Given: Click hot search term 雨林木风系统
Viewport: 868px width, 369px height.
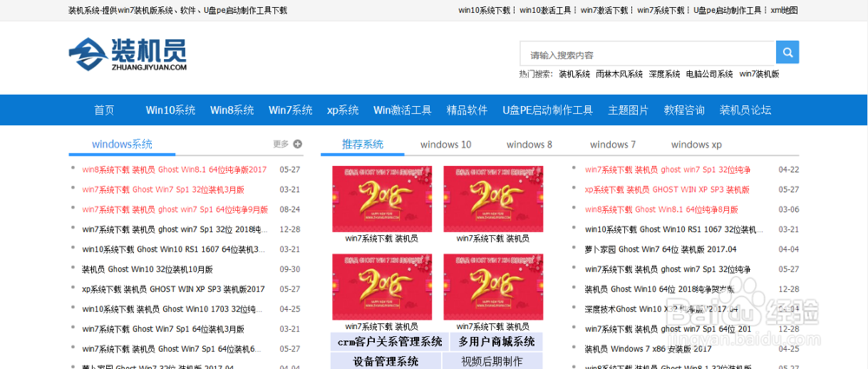Looking at the screenshot, I should [619, 74].
